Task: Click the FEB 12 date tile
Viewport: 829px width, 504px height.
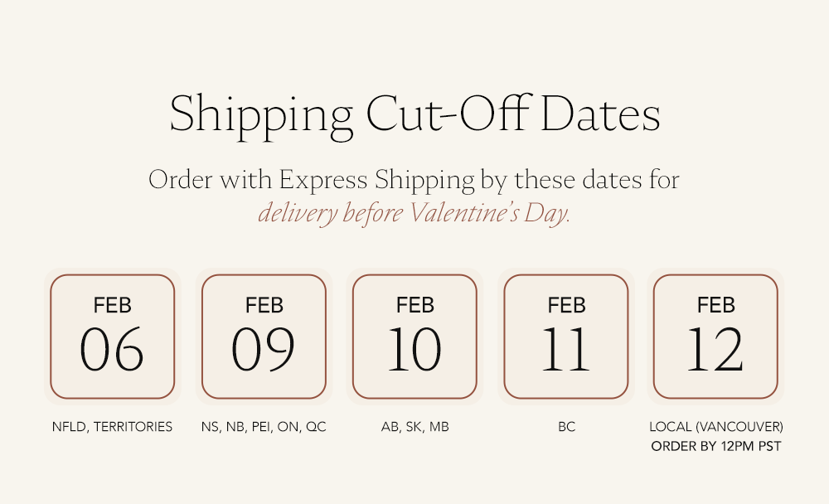Action: click(715, 337)
